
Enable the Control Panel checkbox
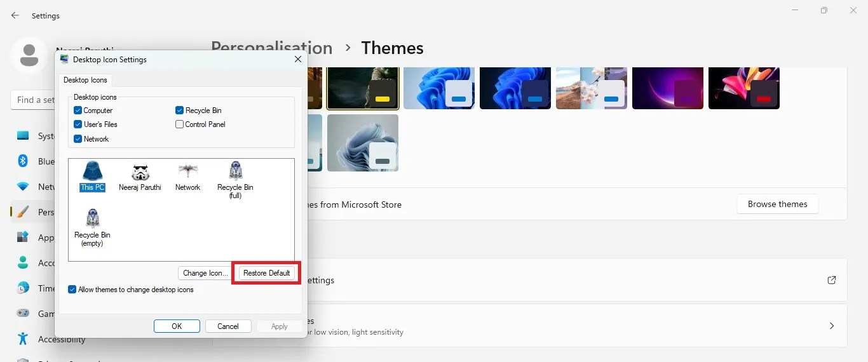click(x=180, y=124)
